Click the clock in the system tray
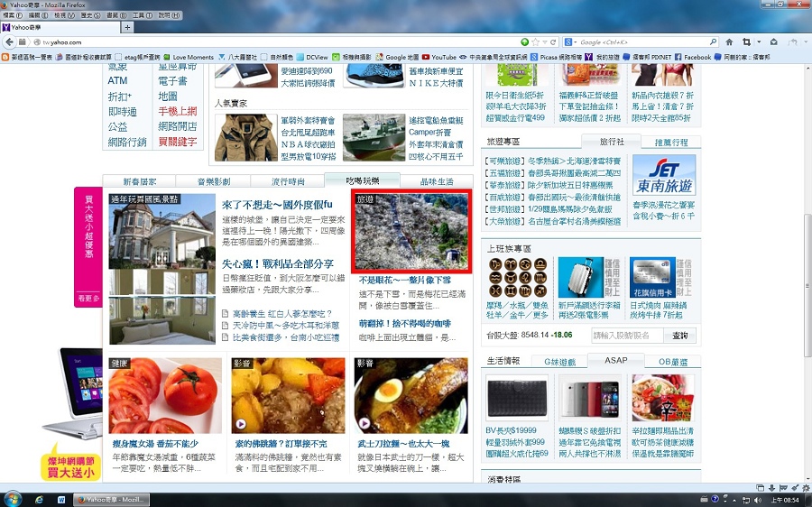 pyautogui.click(x=785, y=501)
